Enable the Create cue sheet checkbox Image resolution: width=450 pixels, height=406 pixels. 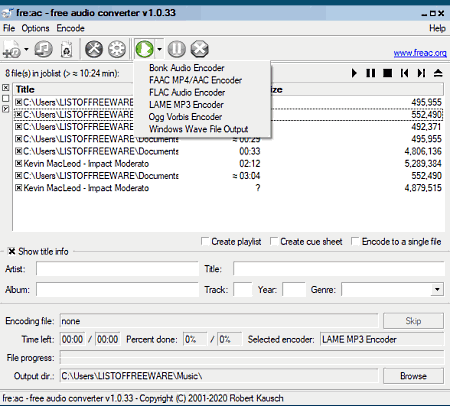274,241
